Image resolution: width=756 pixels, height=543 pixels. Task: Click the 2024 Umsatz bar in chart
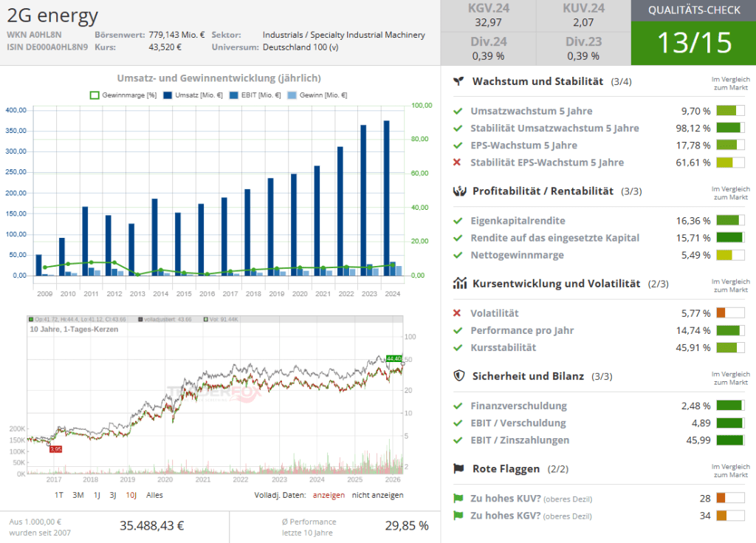pyautogui.click(x=386, y=197)
